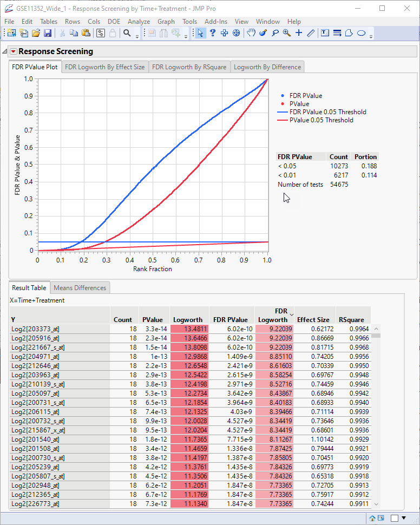Open the Search magnifier in toolbar
The height and width of the screenshot is (525, 420).
(x=127, y=33)
